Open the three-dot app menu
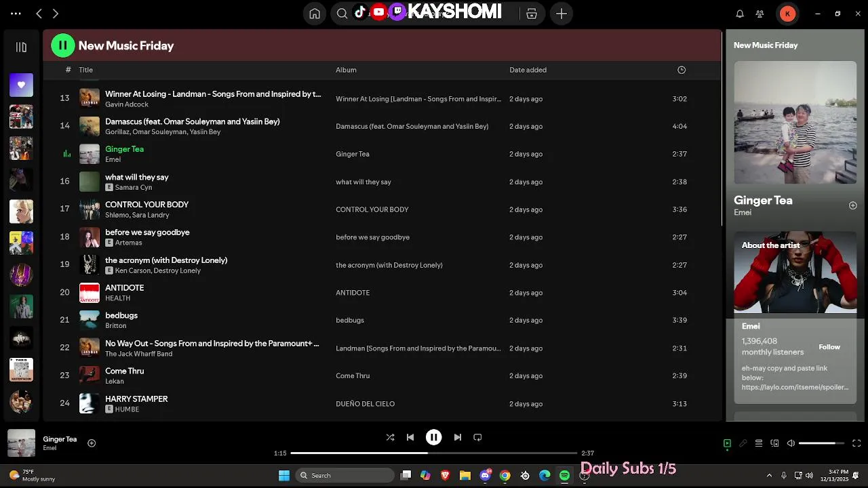 [16, 14]
